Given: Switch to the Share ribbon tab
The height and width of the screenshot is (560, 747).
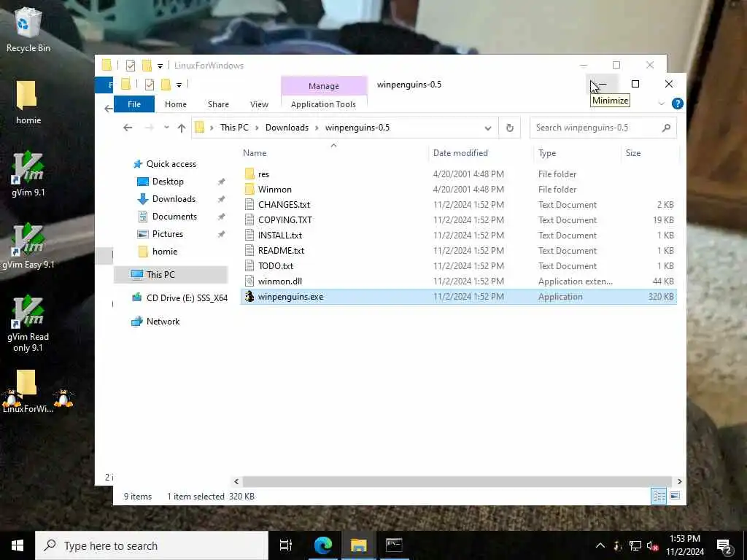Looking at the screenshot, I should tap(218, 104).
